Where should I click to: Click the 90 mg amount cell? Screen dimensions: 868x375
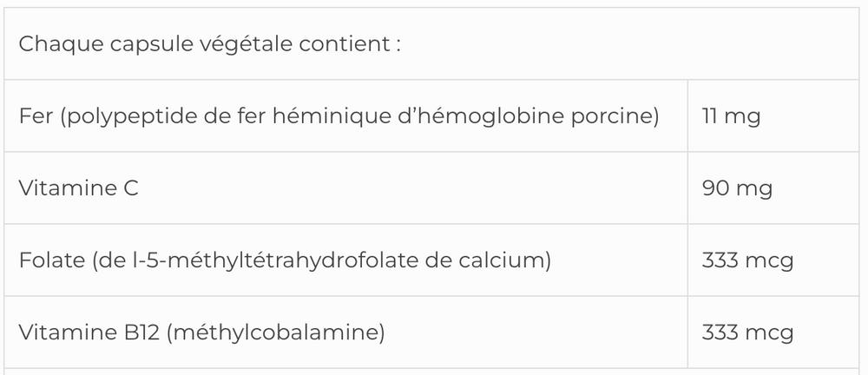tap(737, 188)
